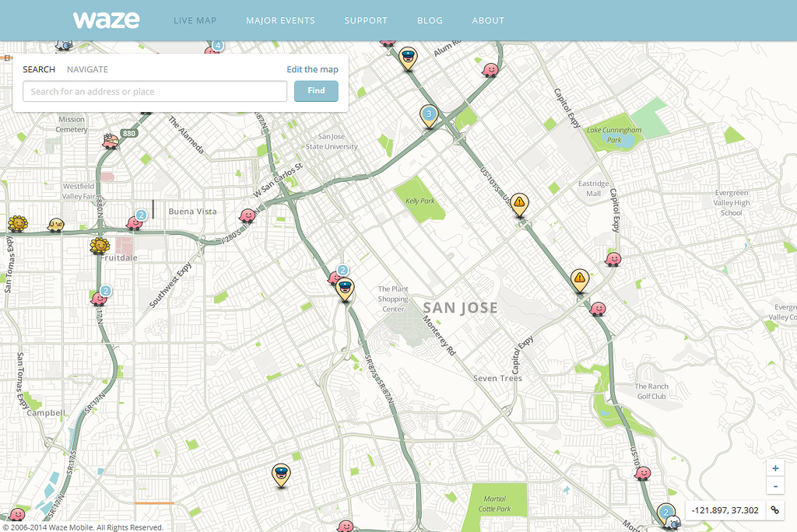Click the yellow Wazer icon near Westfield Valley Fair

pos(55,225)
